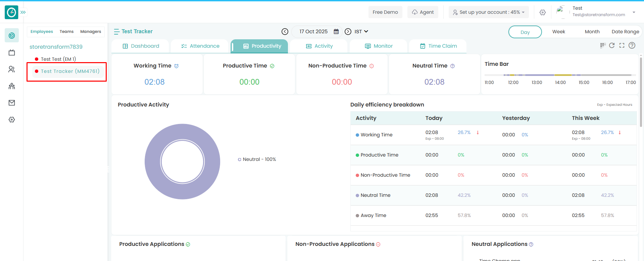
Task: Open the Time Claim tab
Action: coord(438,46)
